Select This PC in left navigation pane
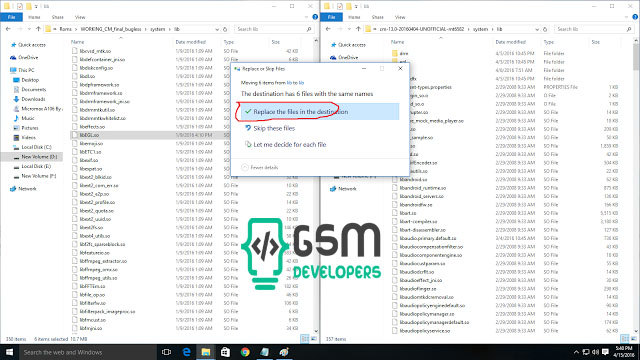The width and height of the screenshot is (640, 360). tap(26, 70)
